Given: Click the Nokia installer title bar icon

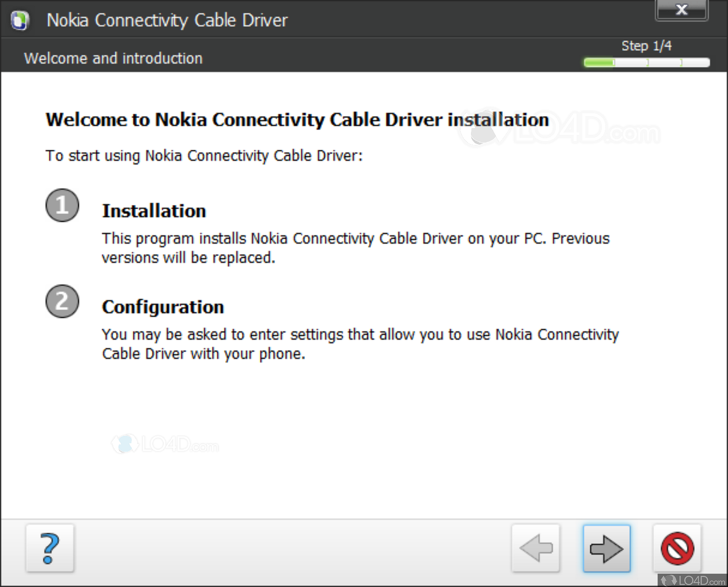Looking at the screenshot, I should tap(20, 21).
